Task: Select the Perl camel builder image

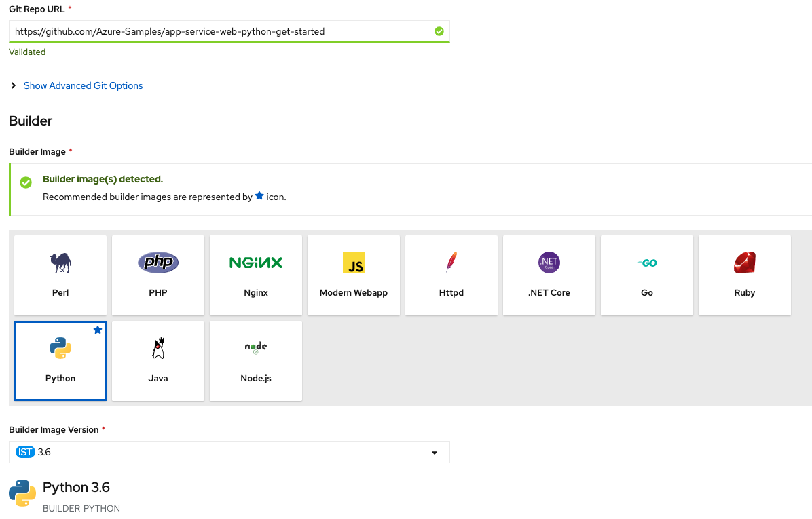Action: [x=60, y=275]
